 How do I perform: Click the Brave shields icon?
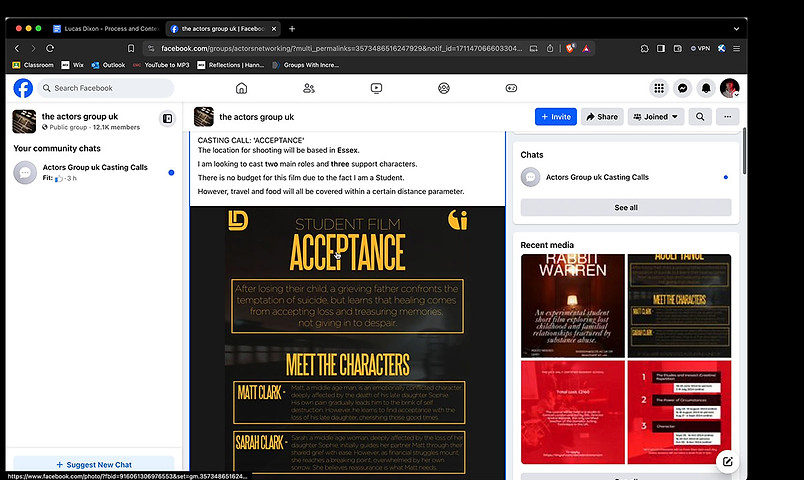pos(570,48)
